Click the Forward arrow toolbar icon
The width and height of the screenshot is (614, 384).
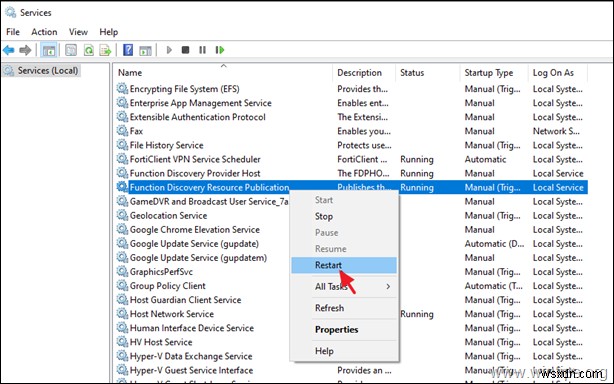pyautogui.click(x=25, y=50)
